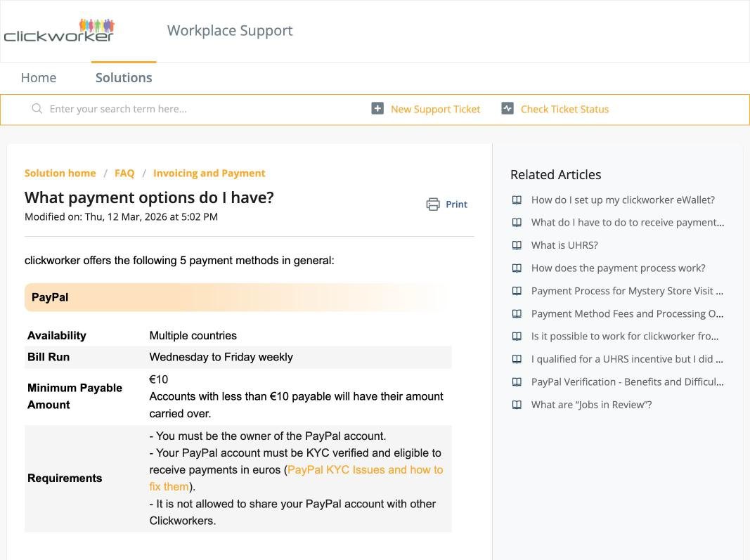Click the 'Availability' row label
The image size is (750, 560).
(x=56, y=336)
